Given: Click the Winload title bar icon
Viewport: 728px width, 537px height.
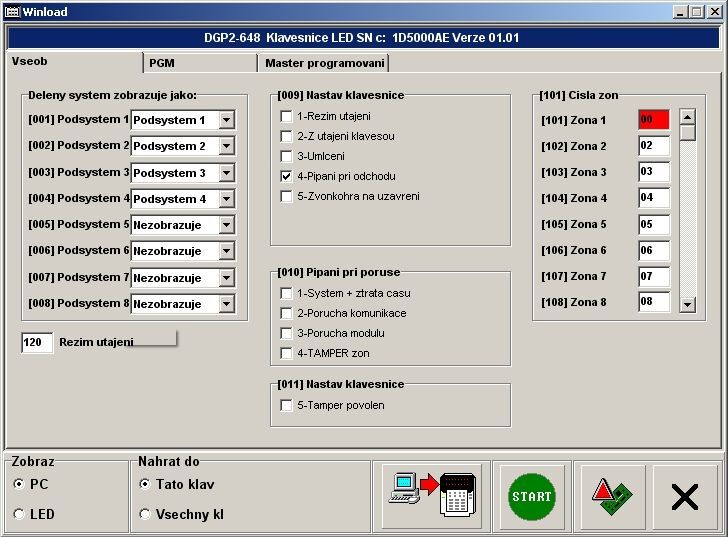Looking at the screenshot, I should pyautogui.click(x=12, y=11).
